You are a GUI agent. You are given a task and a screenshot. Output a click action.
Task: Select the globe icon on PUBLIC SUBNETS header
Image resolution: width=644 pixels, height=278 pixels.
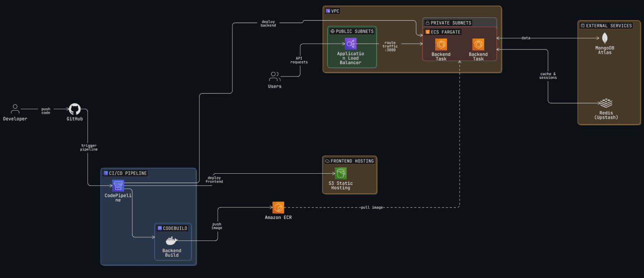[x=332, y=31]
